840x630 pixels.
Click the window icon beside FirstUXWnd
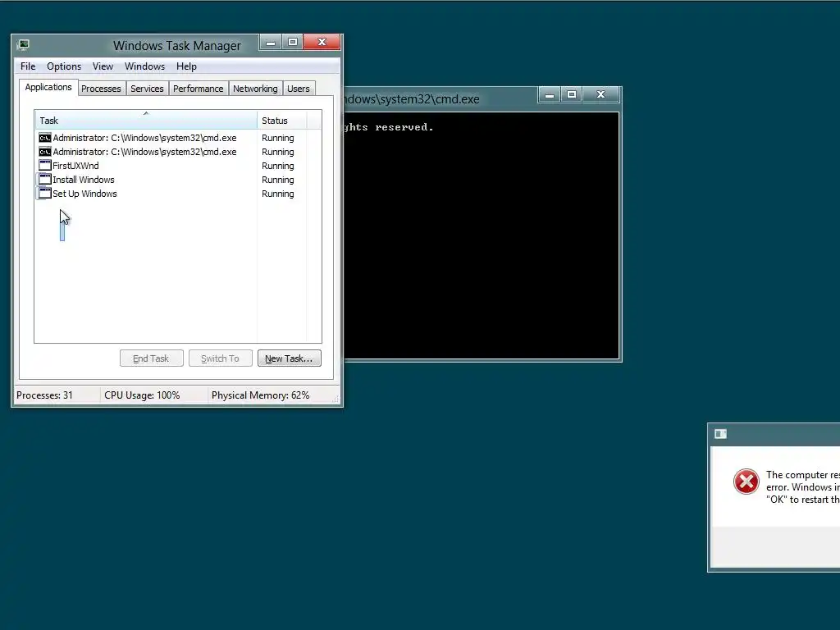pyautogui.click(x=45, y=166)
